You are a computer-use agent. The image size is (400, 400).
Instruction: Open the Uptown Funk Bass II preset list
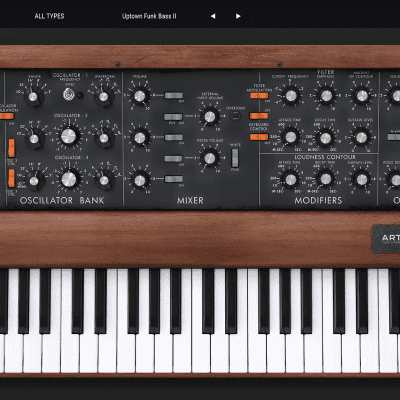pyautogui.click(x=149, y=16)
